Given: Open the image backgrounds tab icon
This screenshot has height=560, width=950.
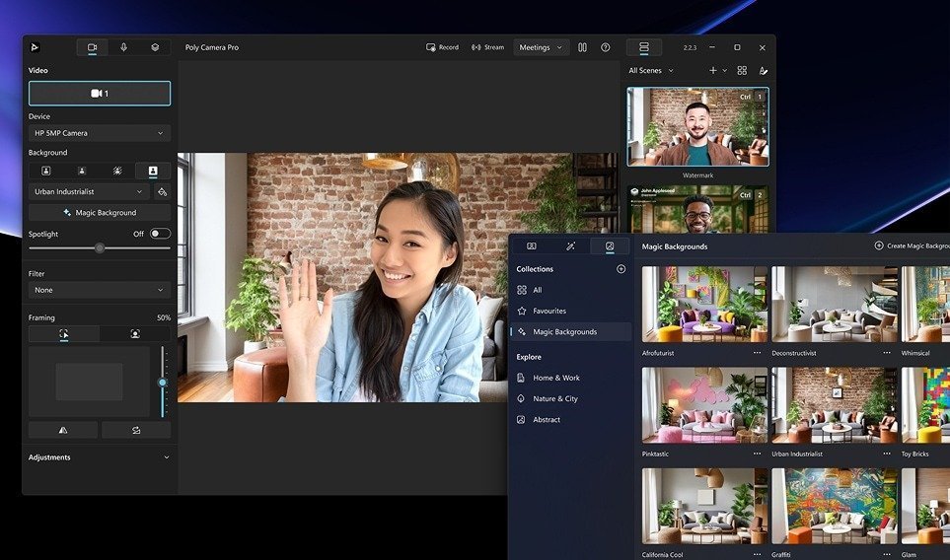Looking at the screenshot, I should [610, 245].
